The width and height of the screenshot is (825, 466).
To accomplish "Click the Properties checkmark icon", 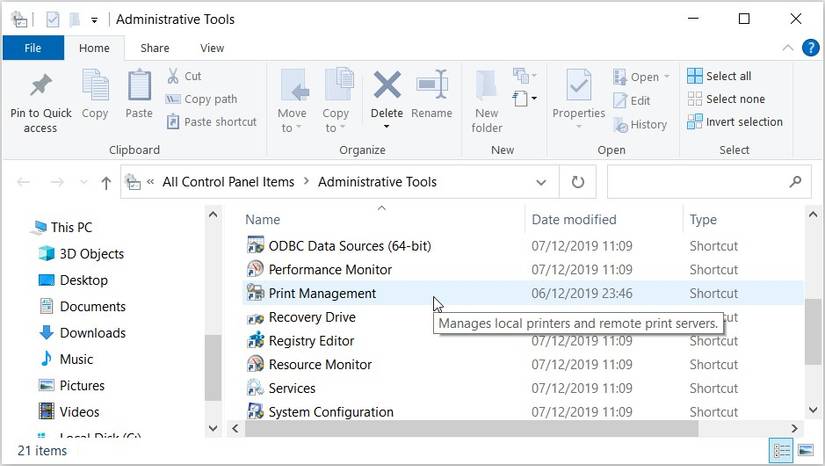I will tap(579, 85).
